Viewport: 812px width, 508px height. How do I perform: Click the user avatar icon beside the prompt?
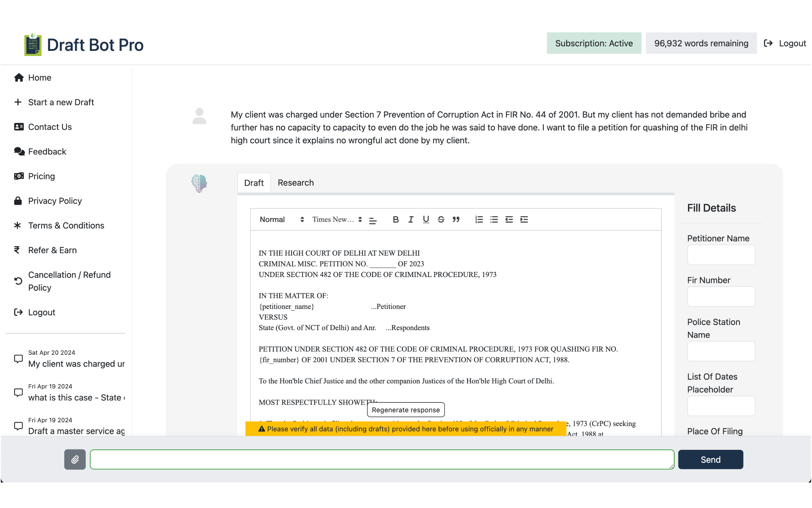click(x=199, y=116)
